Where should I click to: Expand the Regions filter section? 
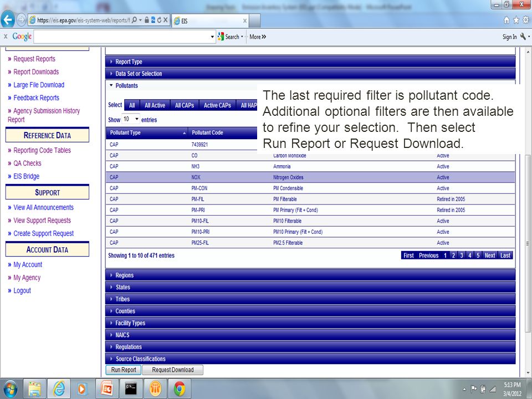pos(310,275)
